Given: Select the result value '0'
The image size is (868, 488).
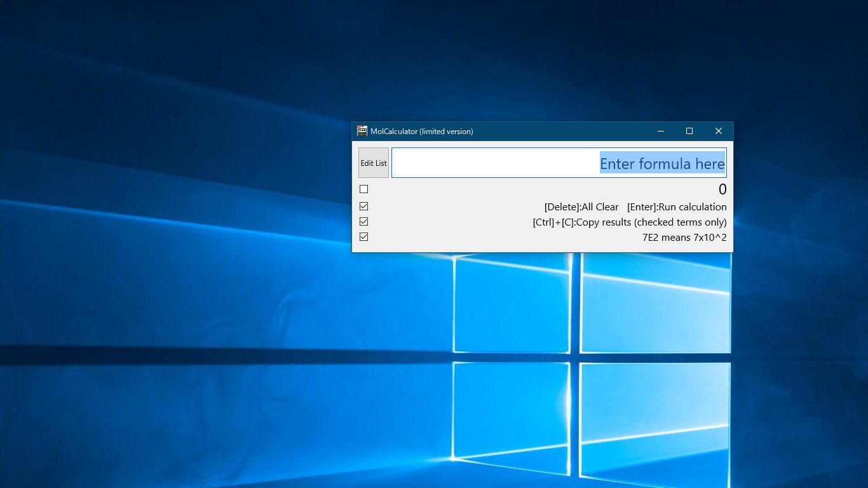Looking at the screenshot, I should tap(722, 189).
